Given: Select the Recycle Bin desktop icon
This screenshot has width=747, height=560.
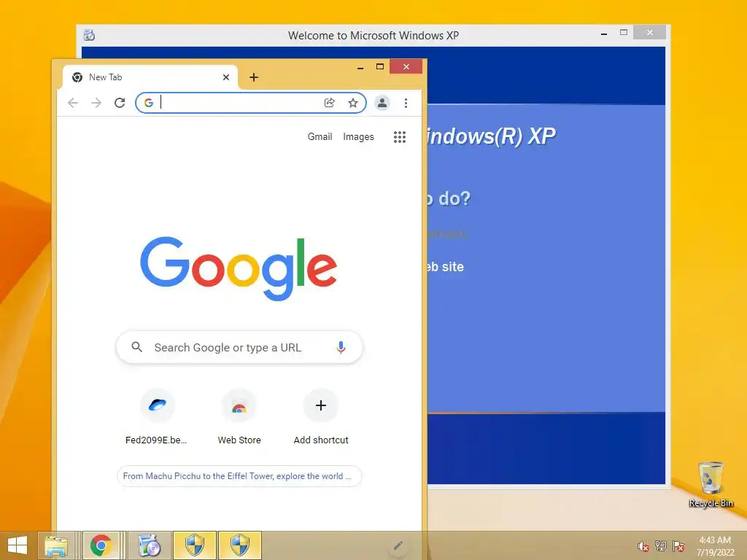Looking at the screenshot, I should click(x=711, y=485).
